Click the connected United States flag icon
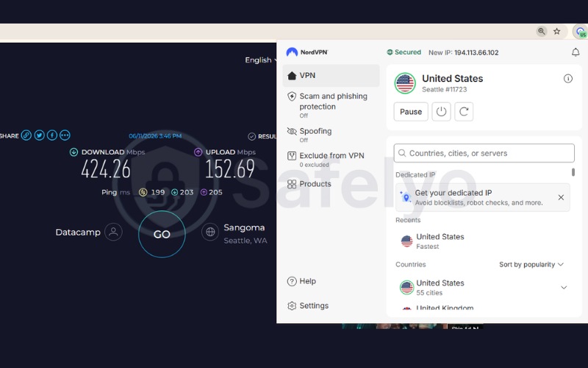The image size is (588, 368). 405,83
